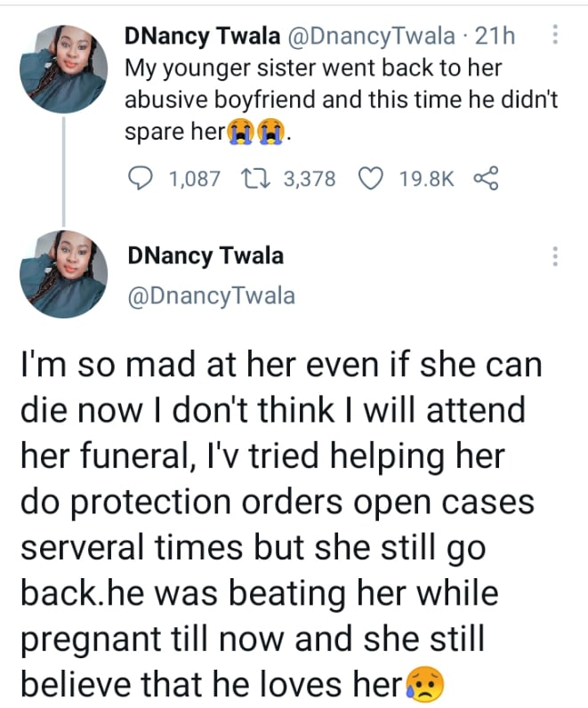
Task: Click the crying emojis in the first tweet
Action: click(x=256, y=133)
